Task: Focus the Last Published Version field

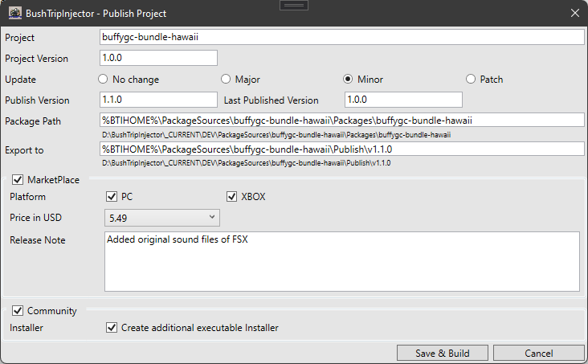Action: click(x=403, y=100)
